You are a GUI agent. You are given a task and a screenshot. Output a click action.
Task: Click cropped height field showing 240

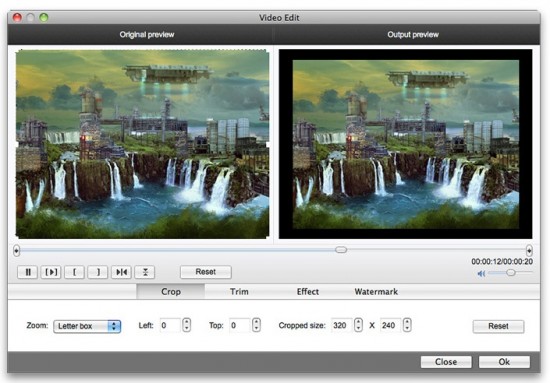click(390, 325)
